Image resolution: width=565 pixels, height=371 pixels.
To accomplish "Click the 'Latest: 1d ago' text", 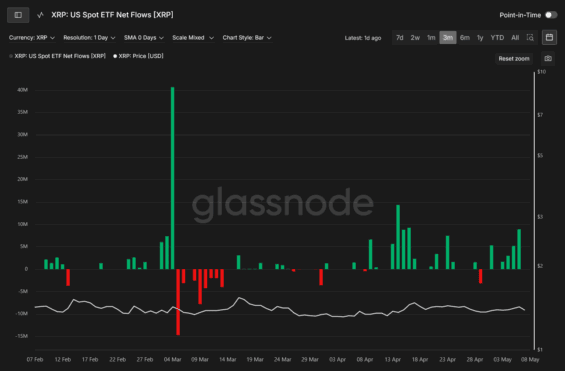I will point(362,38).
